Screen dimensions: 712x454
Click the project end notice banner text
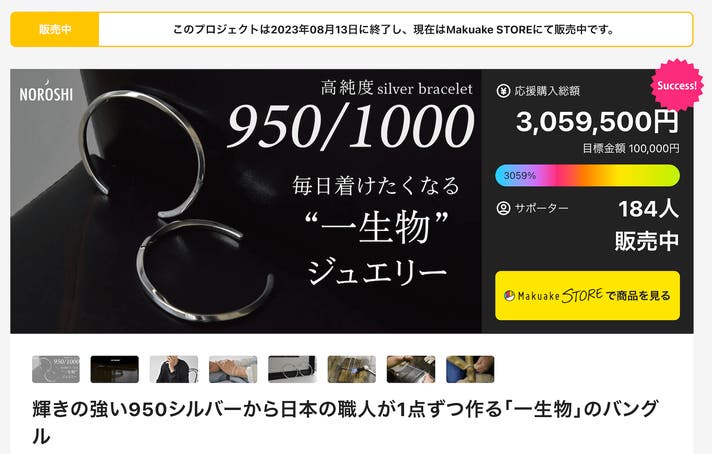tap(394, 30)
